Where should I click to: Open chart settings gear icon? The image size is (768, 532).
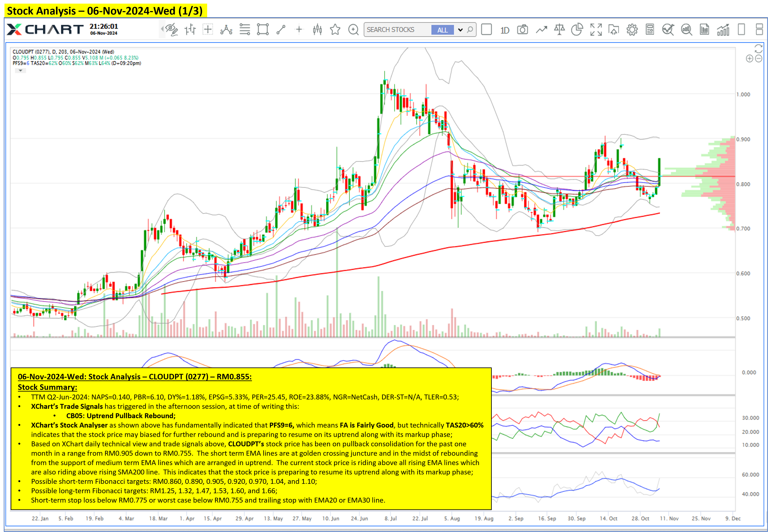(x=631, y=30)
